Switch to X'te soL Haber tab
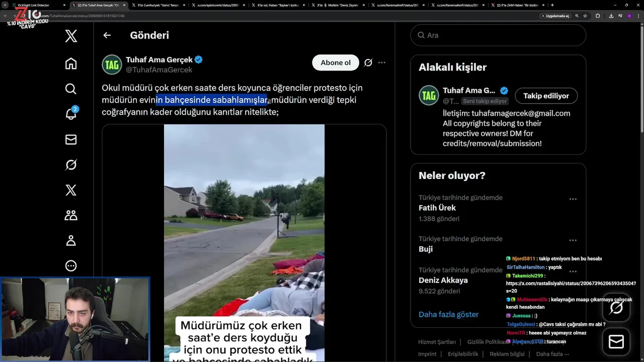Screen dimensions: 644x362 tap(277, 5)
